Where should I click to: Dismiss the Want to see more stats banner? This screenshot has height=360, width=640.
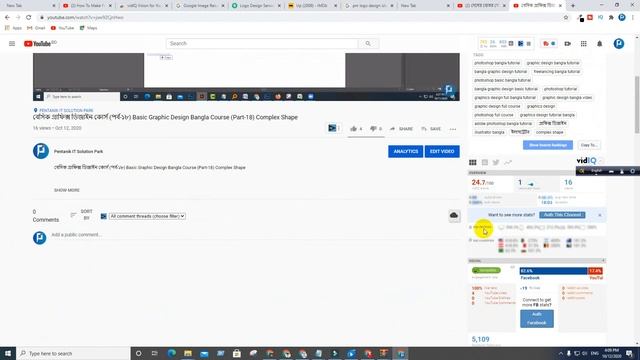[x=600, y=215]
